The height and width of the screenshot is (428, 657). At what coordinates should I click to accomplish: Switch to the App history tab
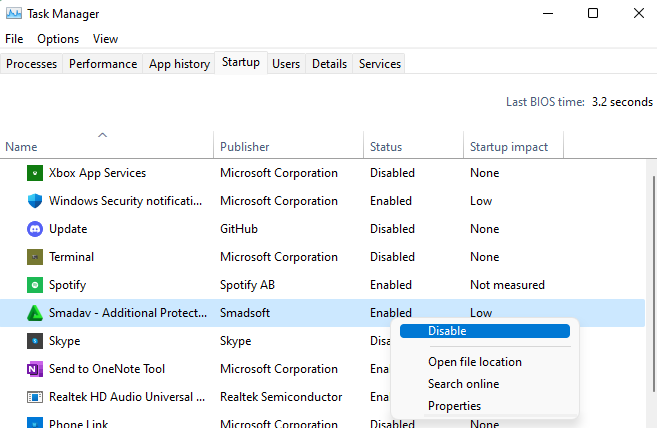[179, 64]
